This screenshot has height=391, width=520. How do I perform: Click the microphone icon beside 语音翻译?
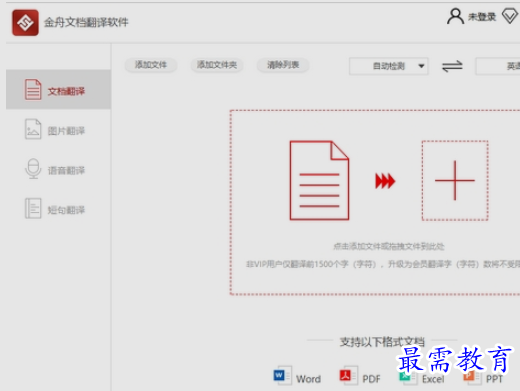[33, 169]
